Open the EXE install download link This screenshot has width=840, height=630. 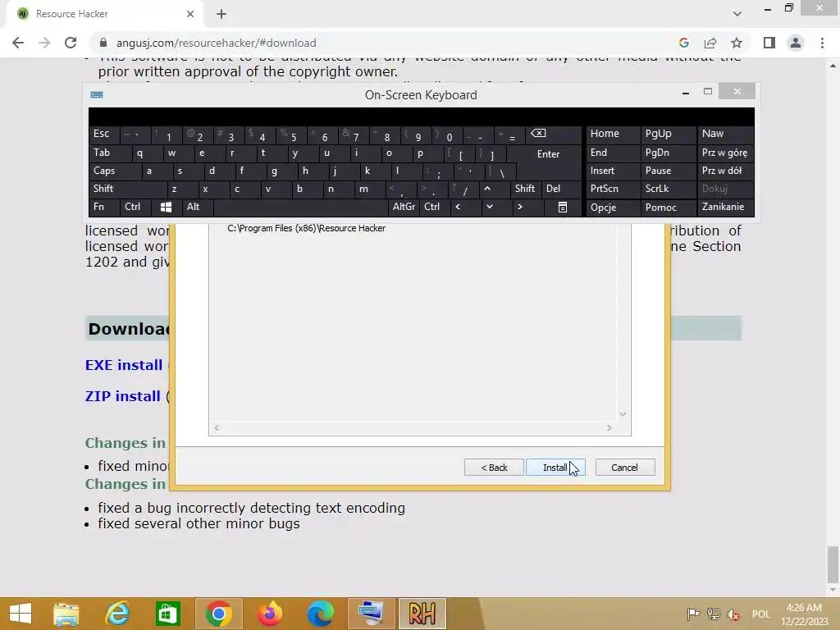(124, 365)
